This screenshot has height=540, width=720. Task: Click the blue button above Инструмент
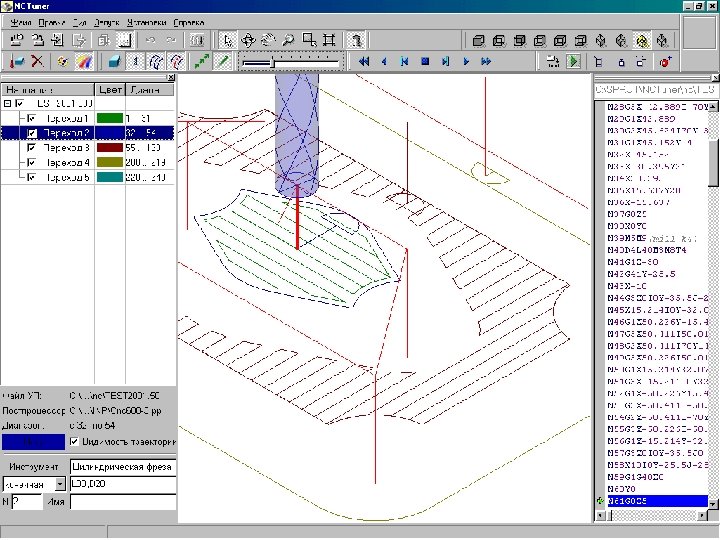click(x=33, y=441)
